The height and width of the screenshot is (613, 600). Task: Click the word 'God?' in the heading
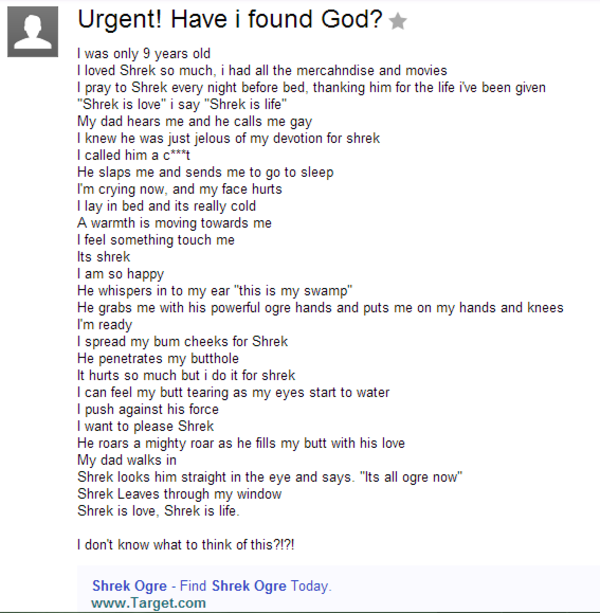[x=352, y=19]
